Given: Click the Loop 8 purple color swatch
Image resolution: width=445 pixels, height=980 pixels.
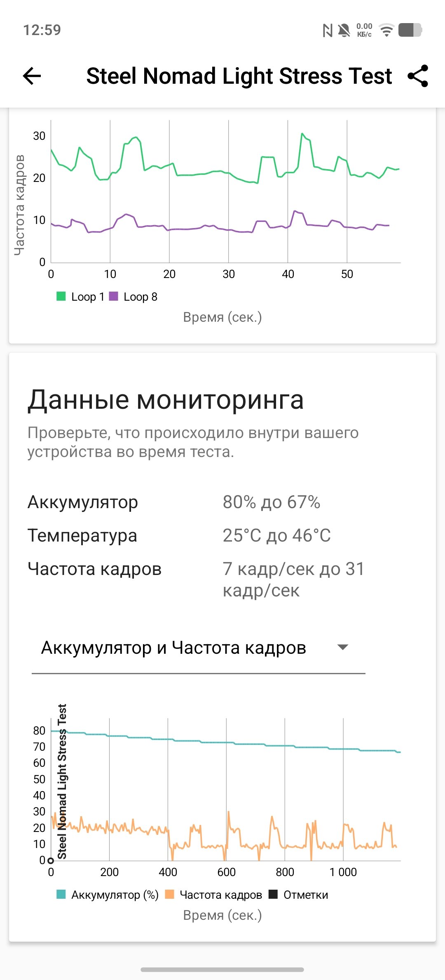Looking at the screenshot, I should point(113,296).
